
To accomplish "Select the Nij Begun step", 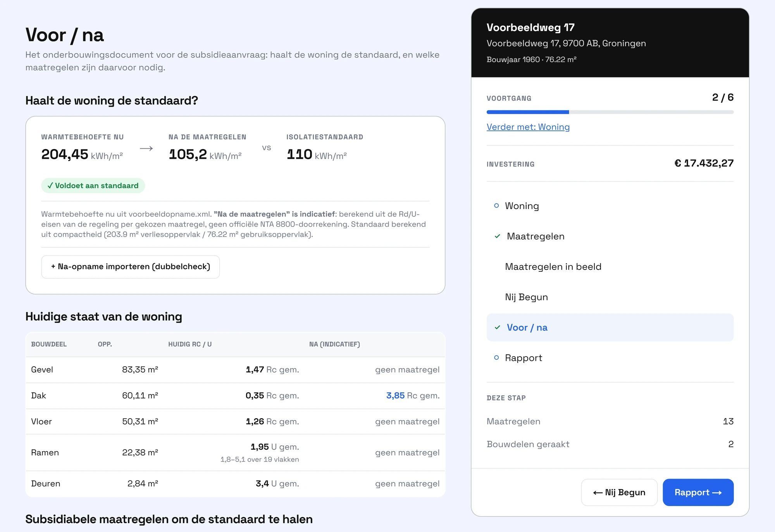I will [x=610, y=297].
